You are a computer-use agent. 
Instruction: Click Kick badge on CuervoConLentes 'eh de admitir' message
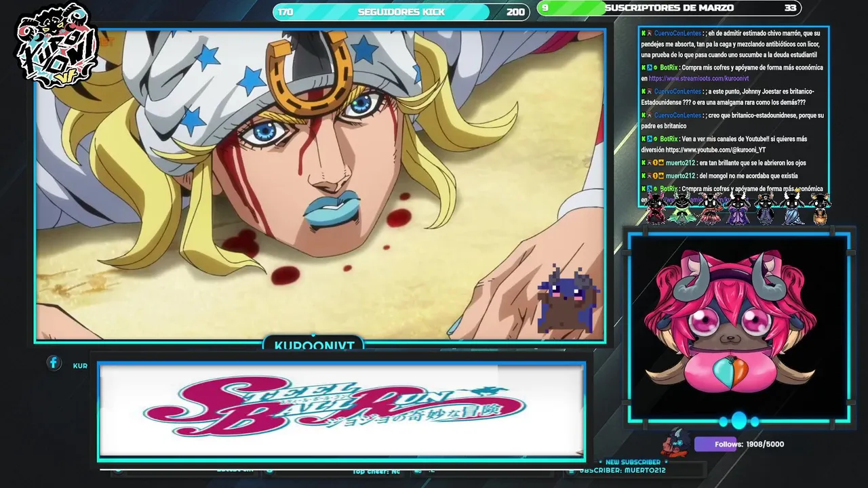pyautogui.click(x=644, y=33)
